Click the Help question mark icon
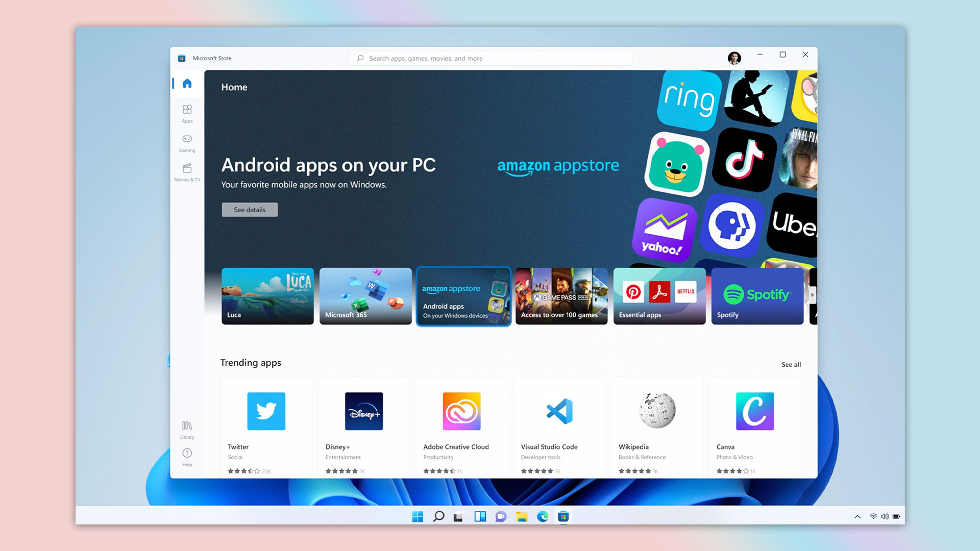This screenshot has width=980, height=551. tap(187, 453)
